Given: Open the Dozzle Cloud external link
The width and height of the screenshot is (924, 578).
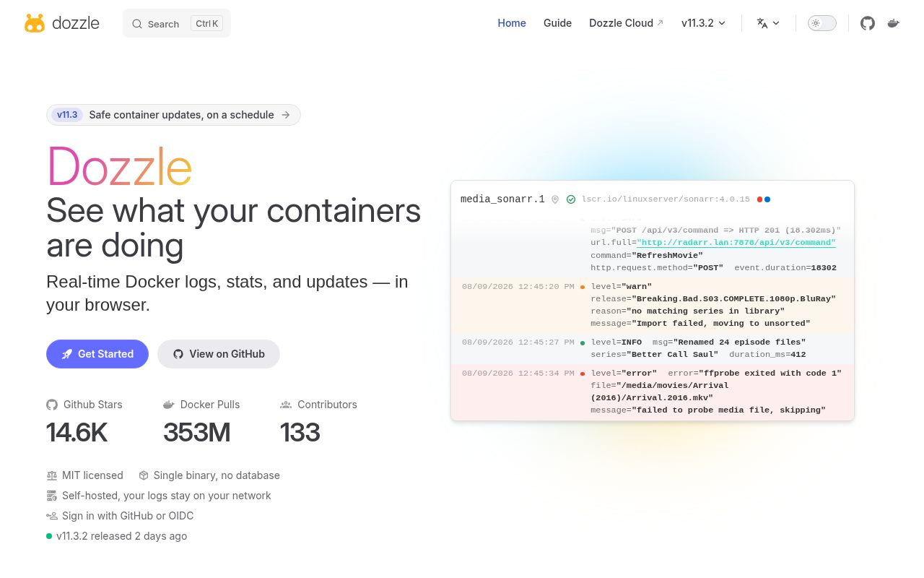Looking at the screenshot, I should click(x=627, y=23).
